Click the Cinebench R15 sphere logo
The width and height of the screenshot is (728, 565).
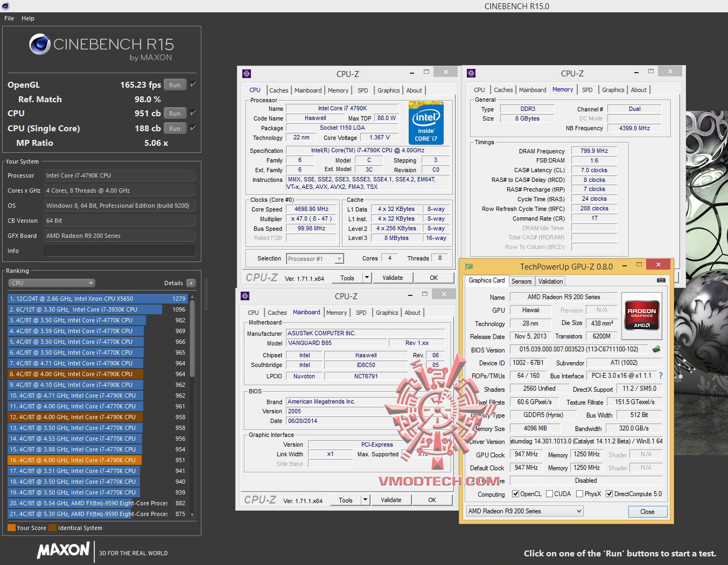(40, 45)
